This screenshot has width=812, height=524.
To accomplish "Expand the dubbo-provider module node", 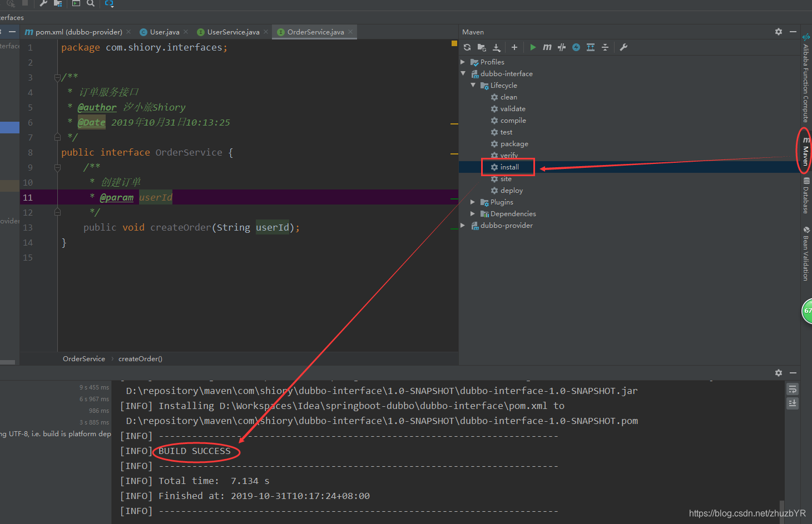I will click(x=463, y=225).
